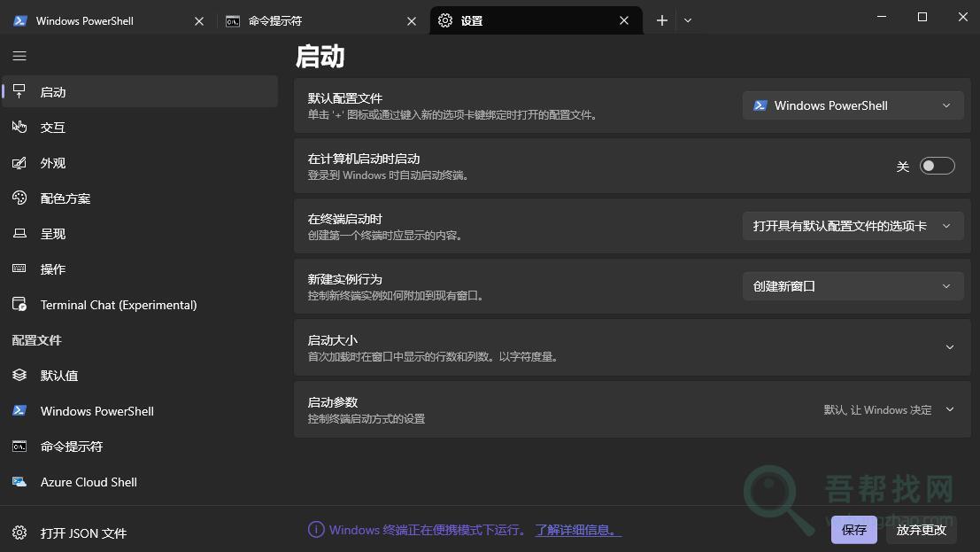Open Terminal Chat (Experimental) settings
Image resolution: width=980 pixels, height=552 pixels.
pyautogui.click(x=118, y=305)
